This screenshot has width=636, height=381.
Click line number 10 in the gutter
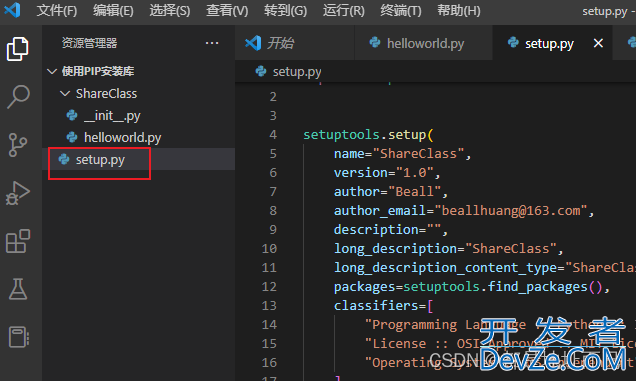click(269, 249)
